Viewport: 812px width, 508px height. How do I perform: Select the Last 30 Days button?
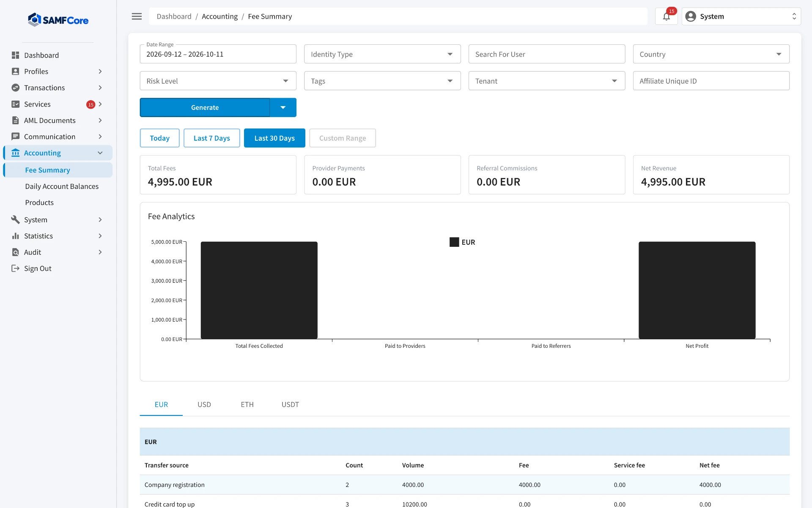274,138
